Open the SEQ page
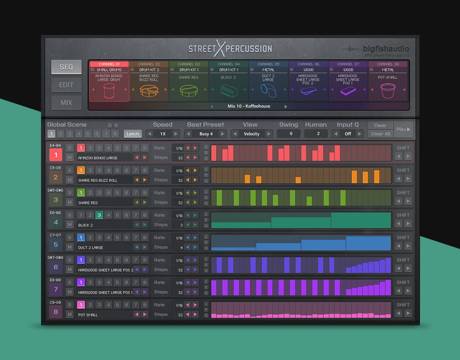Screen dimensions: 460x360 [x=66, y=67]
